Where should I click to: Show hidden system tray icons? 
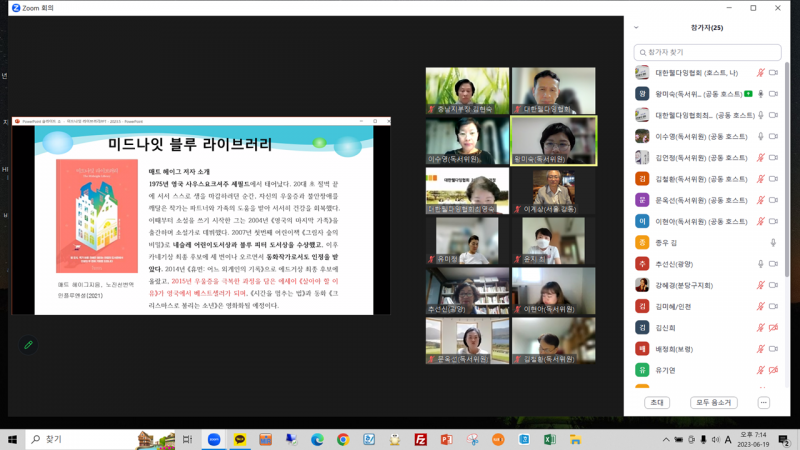[666, 440]
